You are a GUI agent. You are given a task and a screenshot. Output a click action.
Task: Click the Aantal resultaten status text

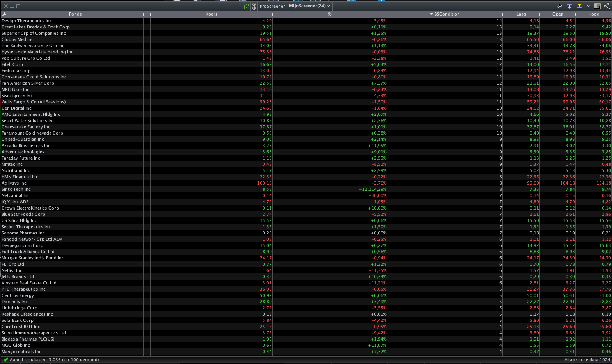click(54, 360)
